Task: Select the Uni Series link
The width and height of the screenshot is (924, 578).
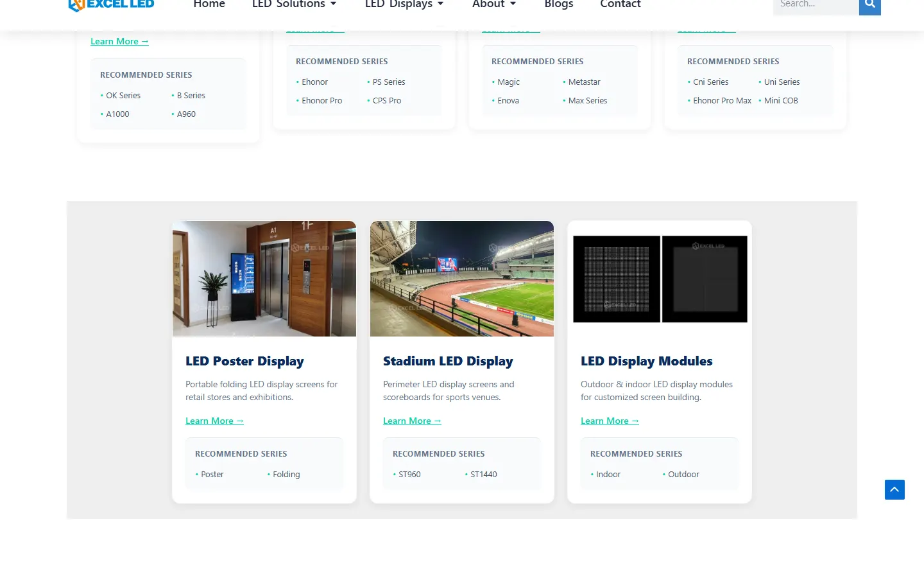Action: (782, 82)
